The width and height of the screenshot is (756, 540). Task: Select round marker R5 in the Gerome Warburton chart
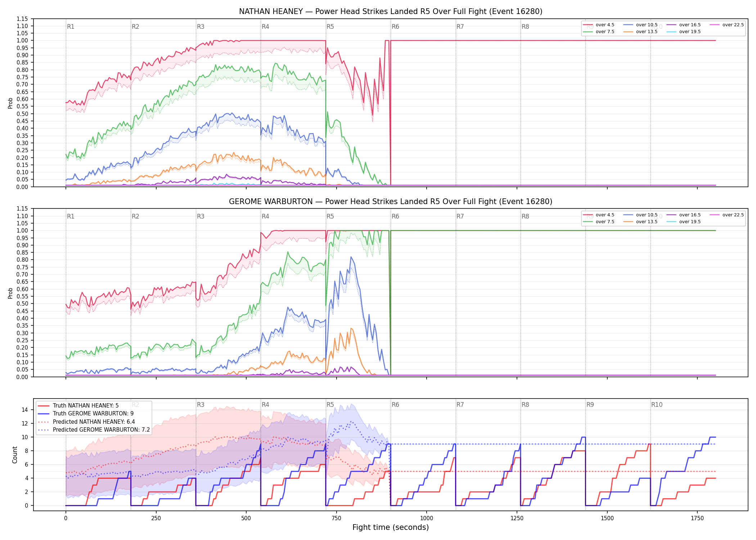(x=330, y=216)
